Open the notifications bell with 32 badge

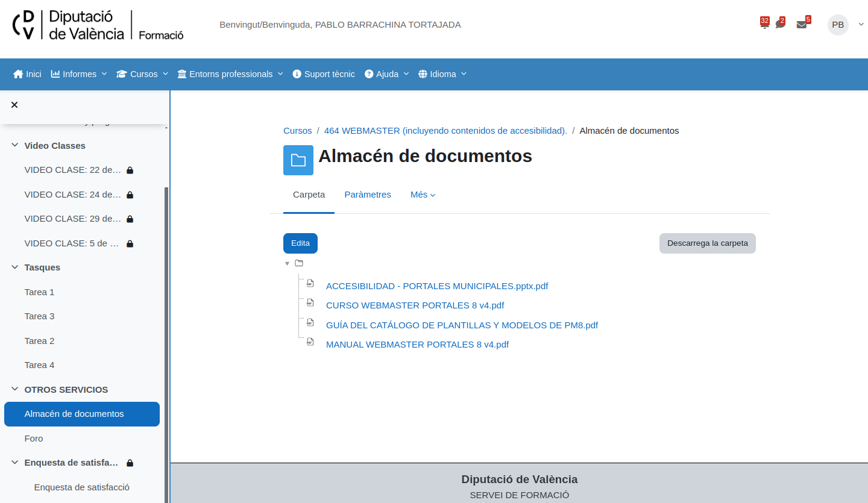coord(764,23)
